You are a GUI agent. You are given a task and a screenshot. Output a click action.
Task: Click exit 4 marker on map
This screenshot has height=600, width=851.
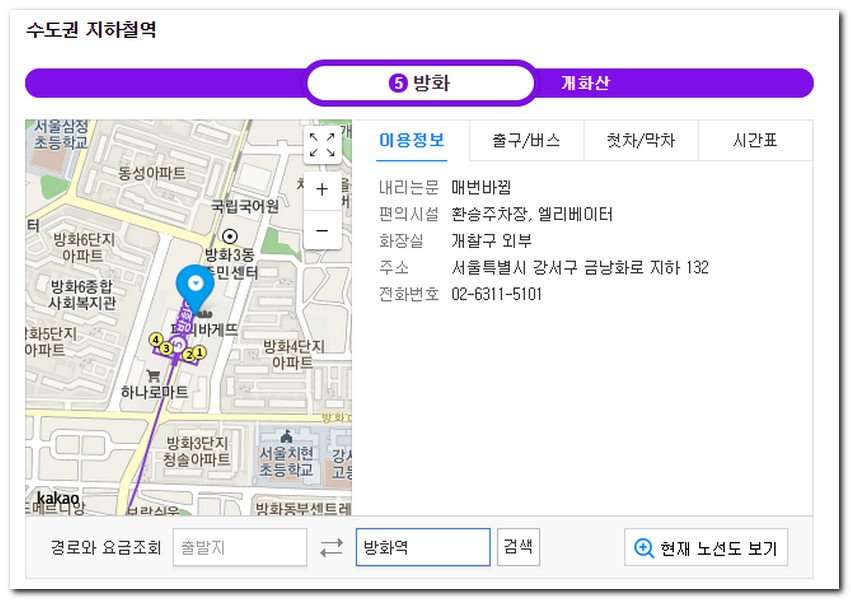(155, 340)
